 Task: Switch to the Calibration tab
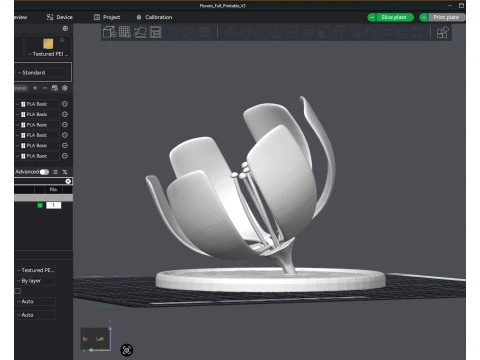point(154,17)
